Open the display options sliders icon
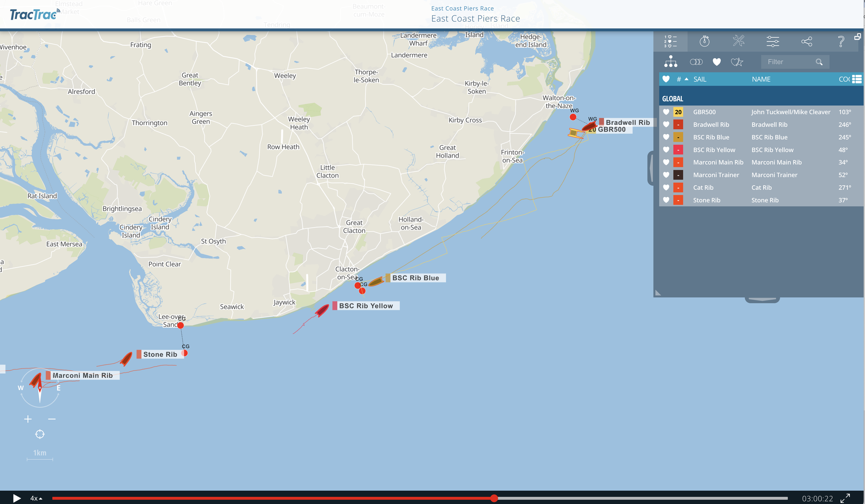The height and width of the screenshot is (504, 865). coord(773,41)
